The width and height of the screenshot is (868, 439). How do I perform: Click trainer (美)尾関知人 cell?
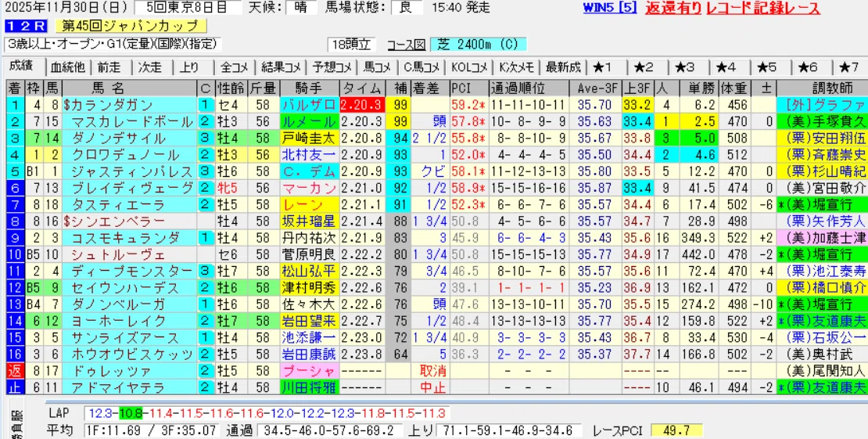click(822, 372)
